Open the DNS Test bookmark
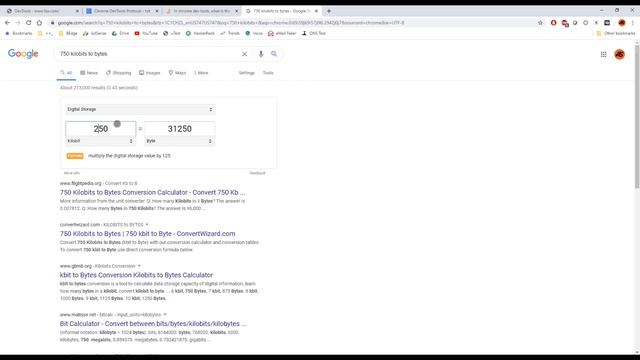Image resolution: width=640 pixels, height=360 pixels. [314, 33]
